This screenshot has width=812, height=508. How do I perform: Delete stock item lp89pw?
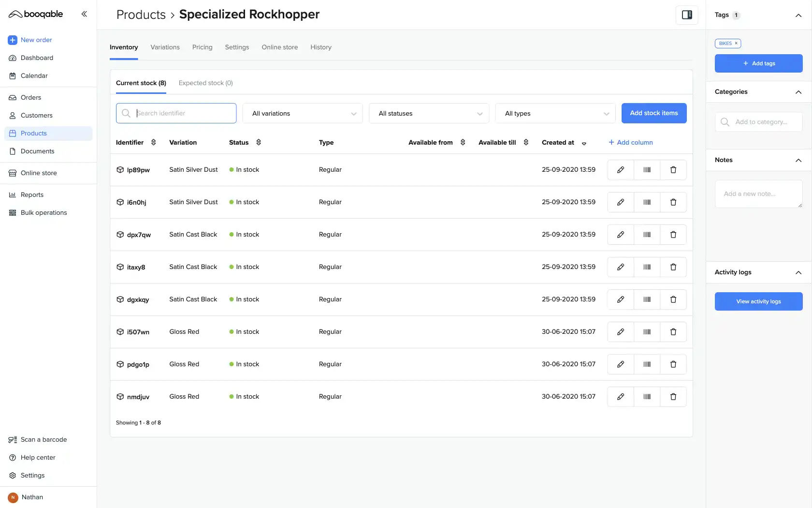[x=673, y=170]
